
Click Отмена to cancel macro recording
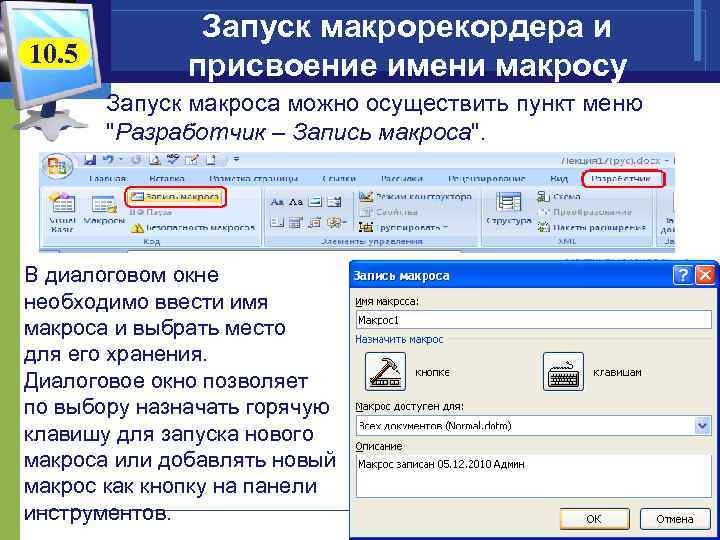[x=675, y=519]
